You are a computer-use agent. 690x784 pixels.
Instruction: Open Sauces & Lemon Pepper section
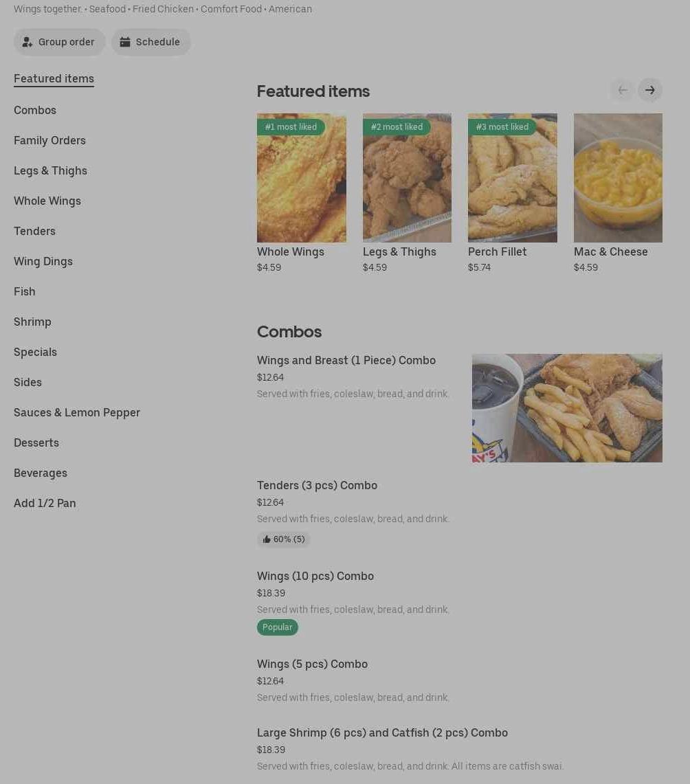click(x=77, y=412)
